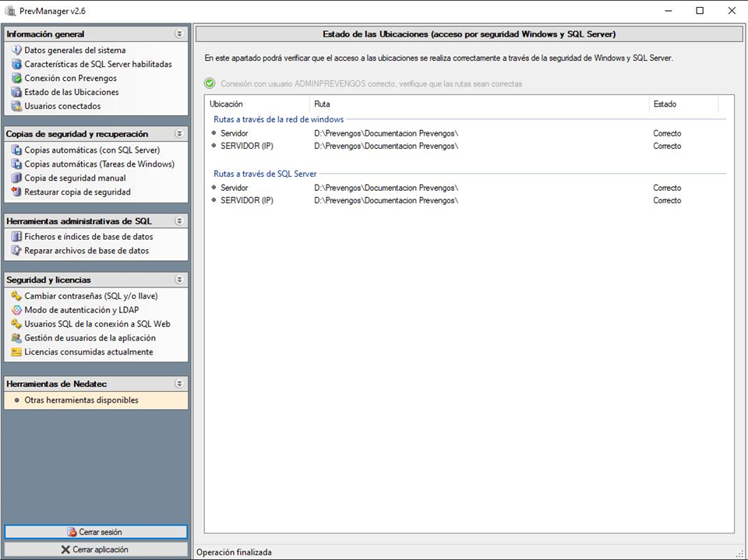Click the Conexión con Prevengos icon

(16, 79)
